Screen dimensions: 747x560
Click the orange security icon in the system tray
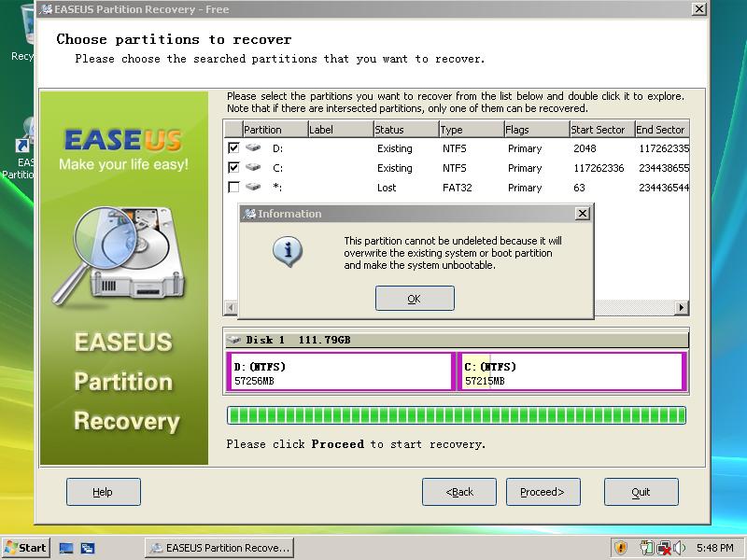(621, 548)
